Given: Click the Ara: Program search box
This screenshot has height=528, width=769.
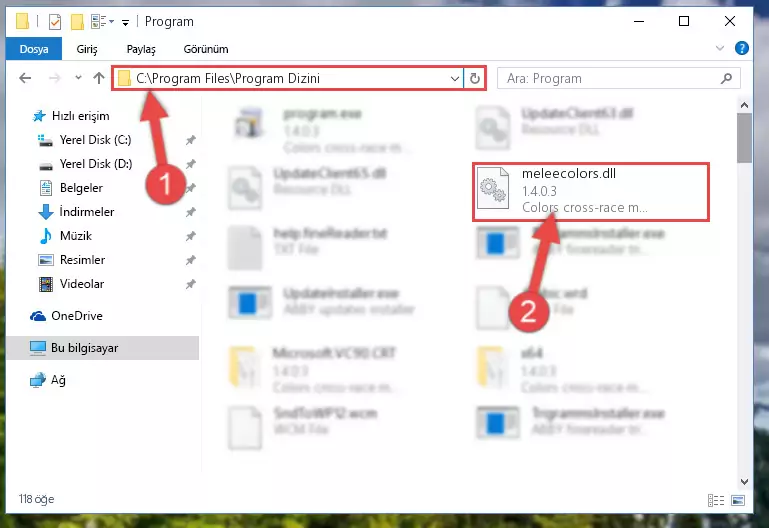Looking at the screenshot, I should [x=618, y=78].
